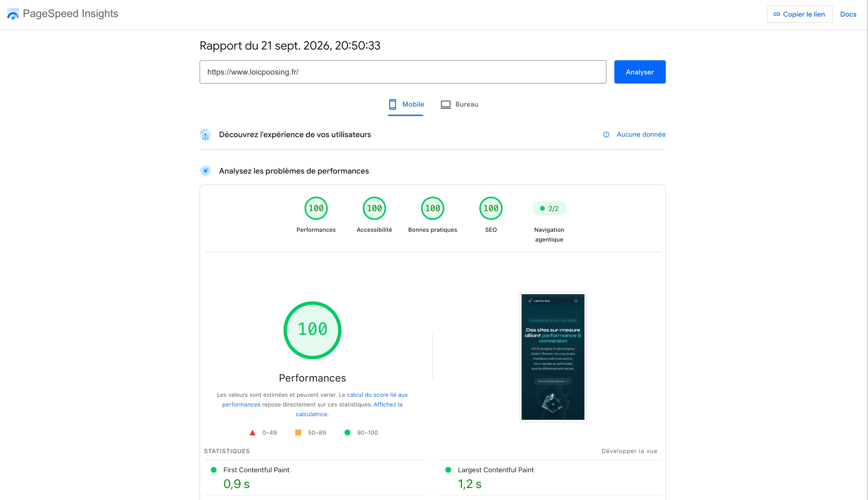Click the laptop Bureau icon
This screenshot has width=868, height=500.
click(x=446, y=104)
